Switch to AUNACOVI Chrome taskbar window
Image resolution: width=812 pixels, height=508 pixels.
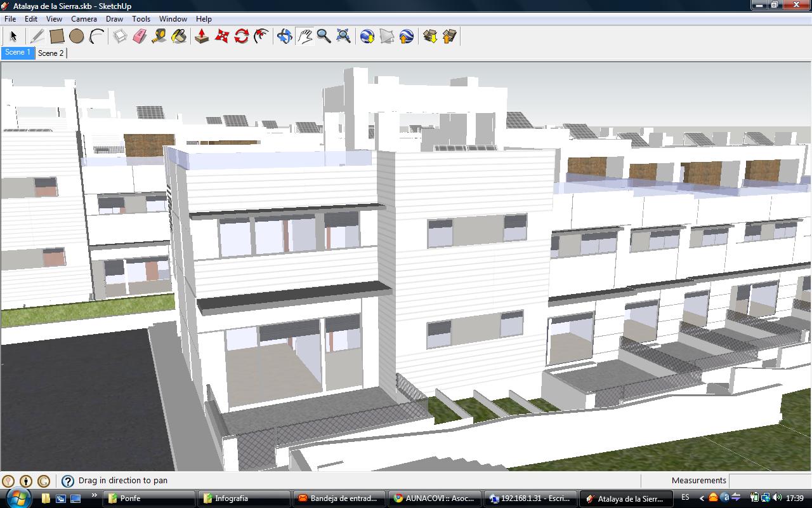(x=435, y=498)
